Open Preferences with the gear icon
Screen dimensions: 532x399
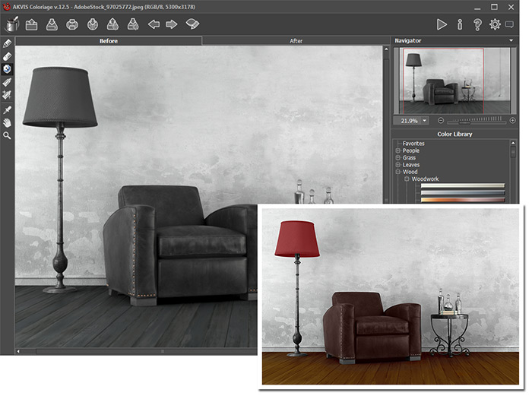[x=495, y=24]
